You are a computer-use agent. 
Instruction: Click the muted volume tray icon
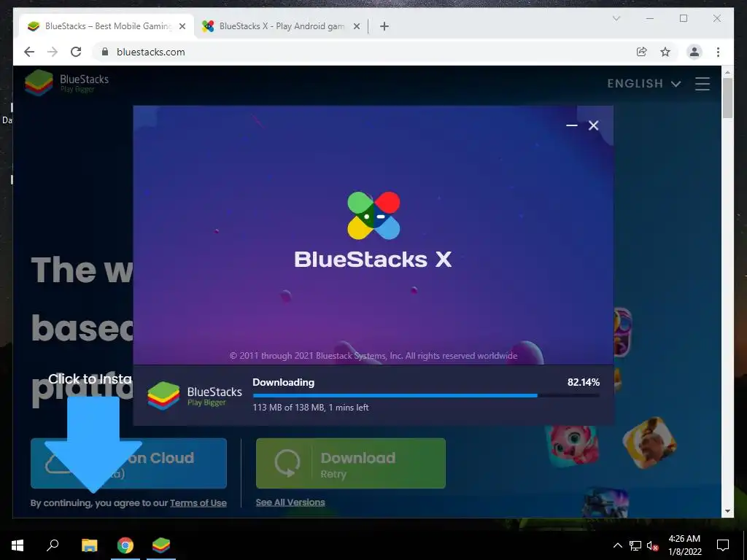click(x=652, y=545)
